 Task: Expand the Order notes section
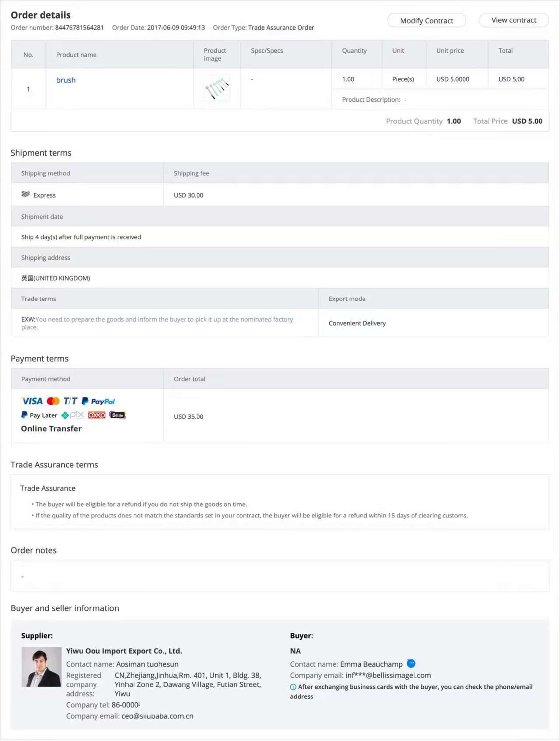coord(34,550)
